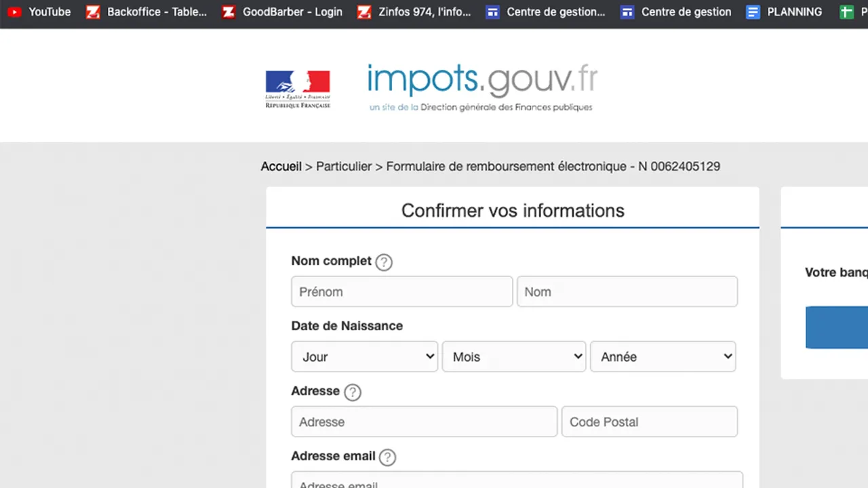Click the Nom complet help question mark

click(x=384, y=262)
